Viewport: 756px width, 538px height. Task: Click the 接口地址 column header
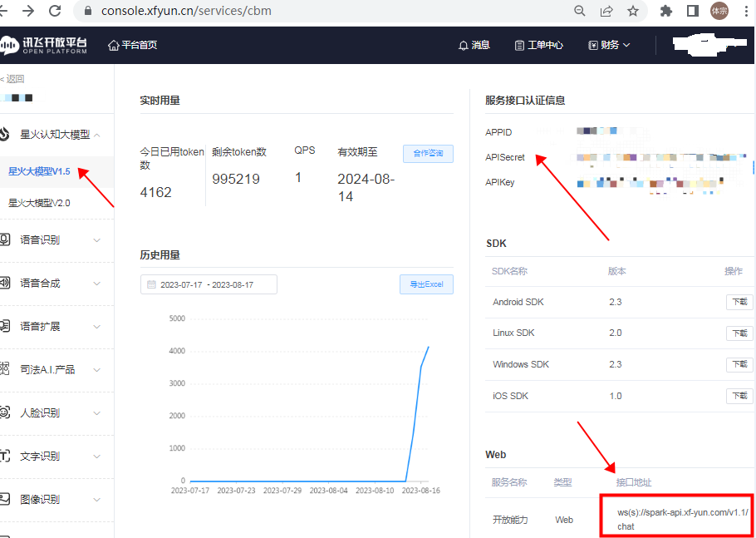click(x=634, y=482)
